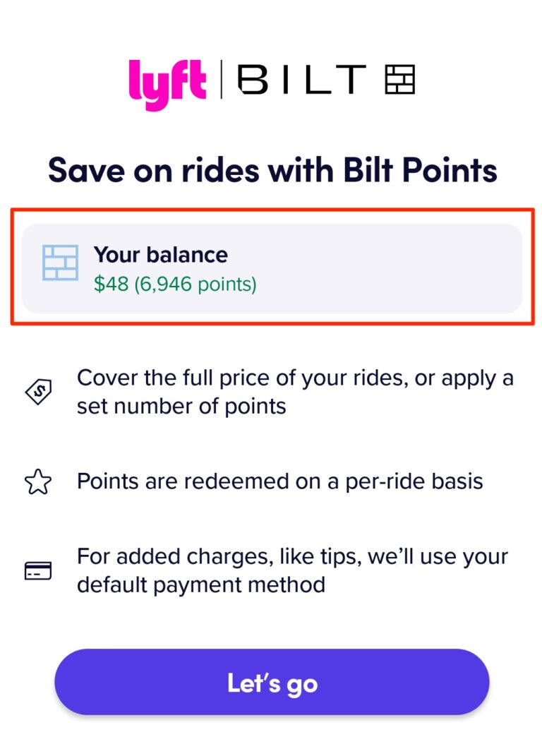
Task: Click the red outline around the balance card
Action: [271, 208]
